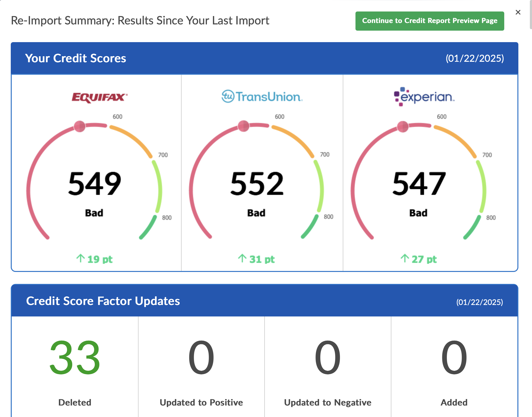Click Continue to Credit Report Preview Page

tap(429, 21)
